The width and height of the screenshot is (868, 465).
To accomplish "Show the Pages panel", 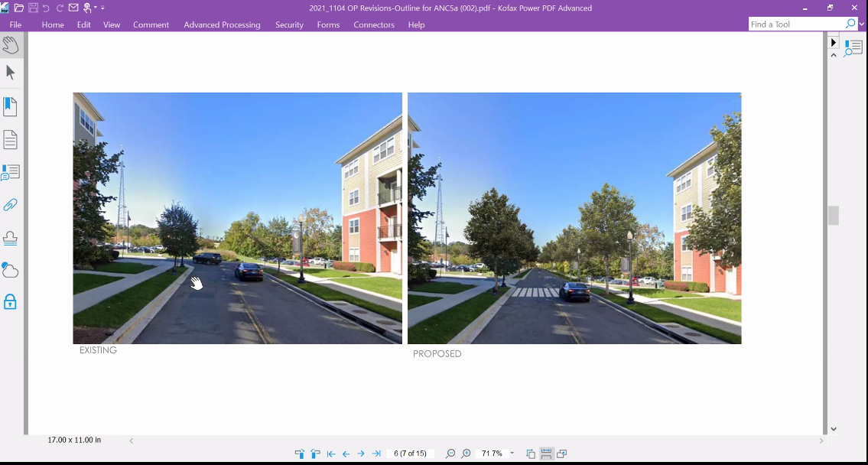I will click(11, 140).
